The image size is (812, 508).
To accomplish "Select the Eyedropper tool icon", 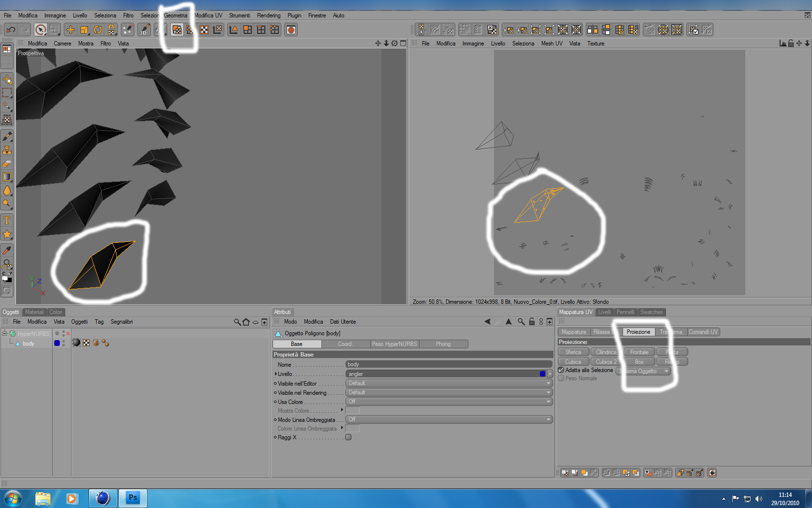I will [7, 250].
